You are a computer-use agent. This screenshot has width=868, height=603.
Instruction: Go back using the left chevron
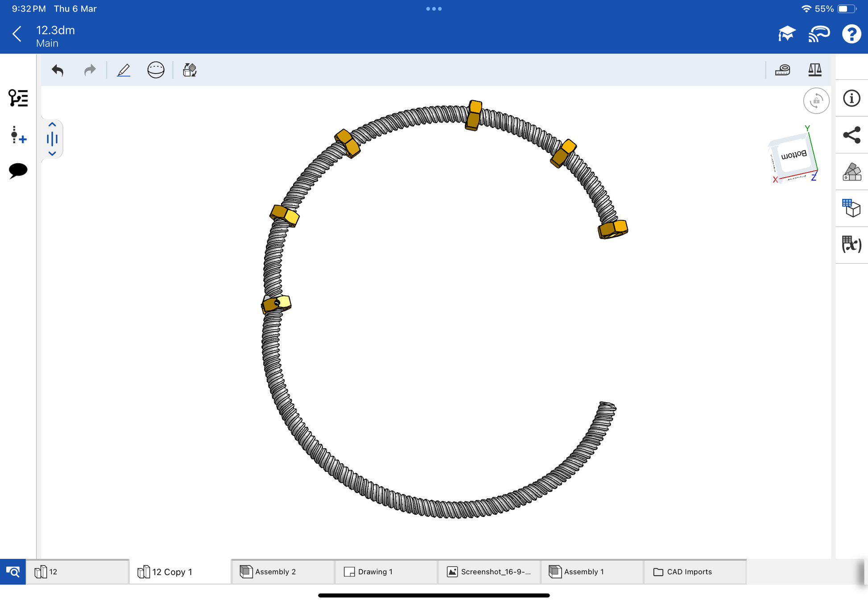17,34
